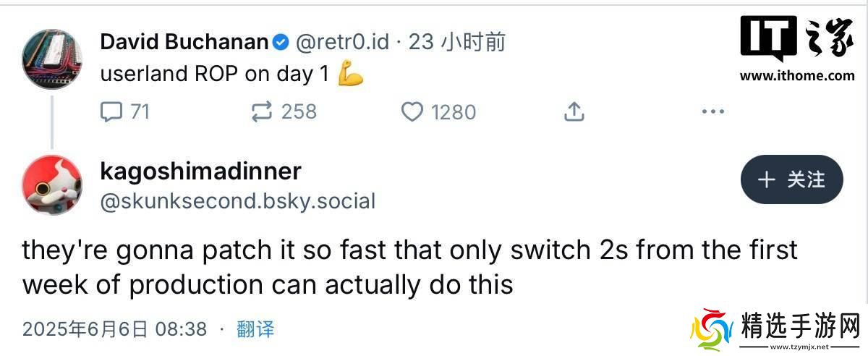Translate the post via 翻译
The image size is (868, 356).
(255, 329)
